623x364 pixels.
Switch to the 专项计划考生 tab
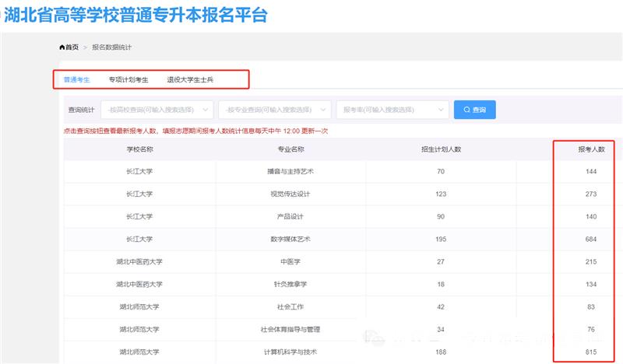pos(128,80)
